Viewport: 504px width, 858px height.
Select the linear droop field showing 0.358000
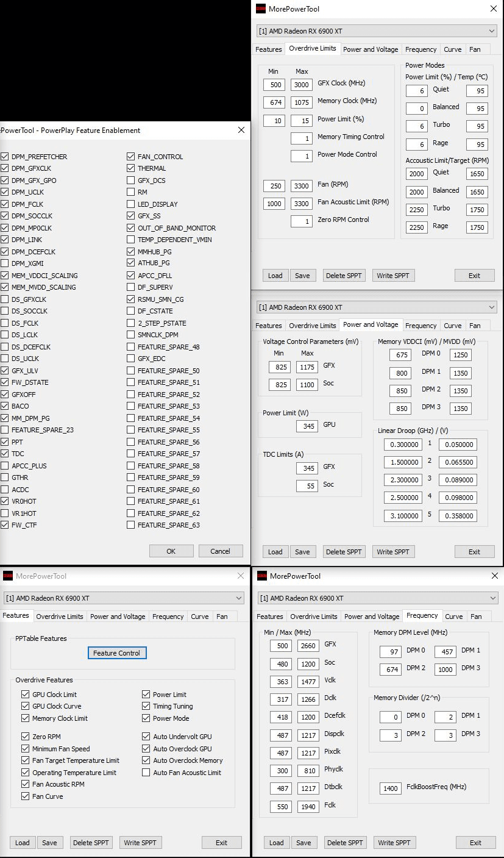(458, 516)
